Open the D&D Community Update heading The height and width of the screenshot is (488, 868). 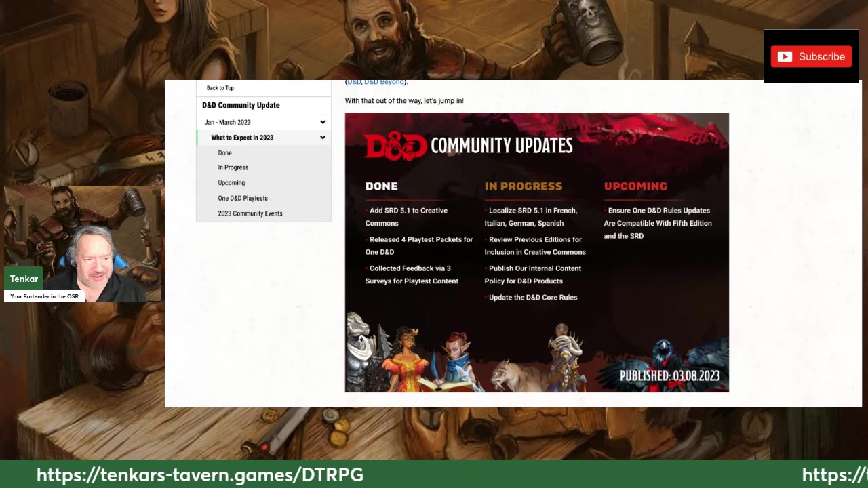241,105
